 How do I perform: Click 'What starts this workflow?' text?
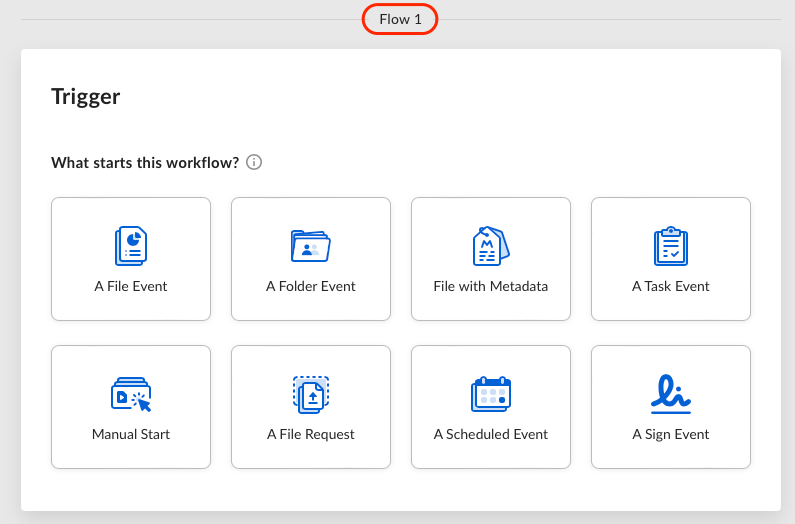tap(145, 162)
